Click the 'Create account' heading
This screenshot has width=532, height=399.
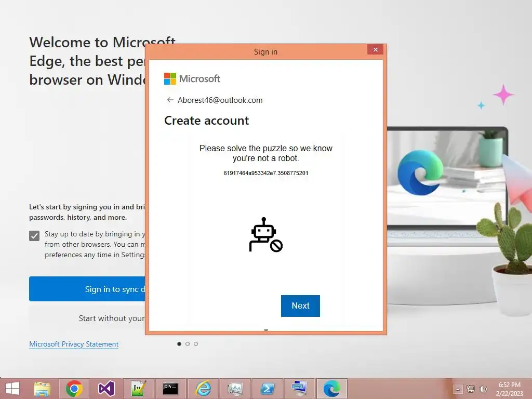pos(206,121)
